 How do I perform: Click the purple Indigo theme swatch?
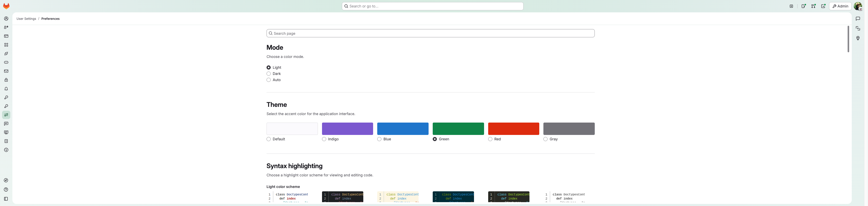point(347,129)
